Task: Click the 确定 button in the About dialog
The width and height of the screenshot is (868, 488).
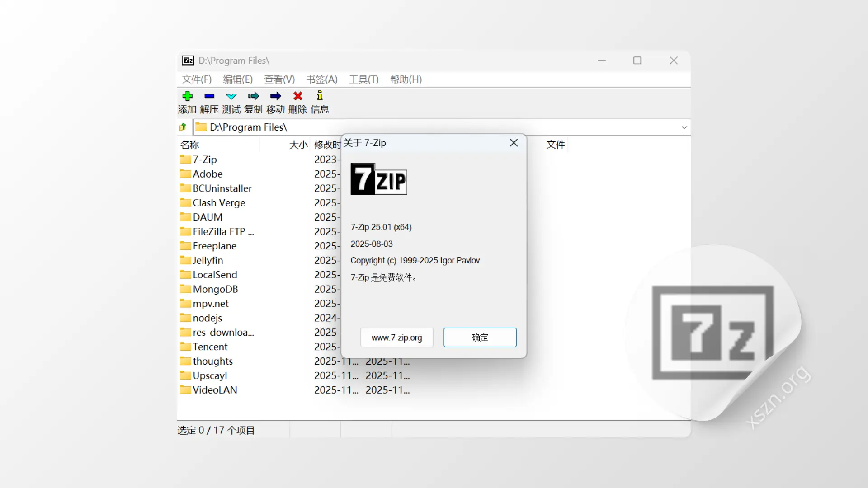Action: [x=480, y=338]
